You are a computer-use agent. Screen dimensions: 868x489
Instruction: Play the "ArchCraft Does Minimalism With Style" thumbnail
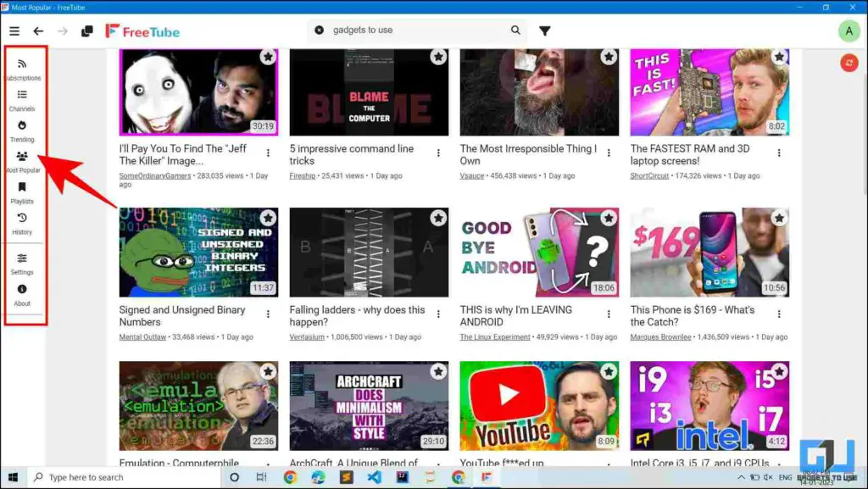point(370,406)
